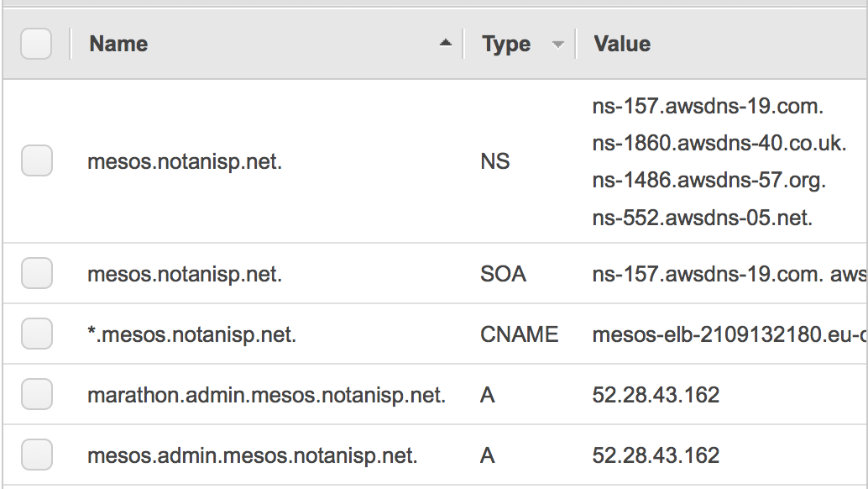Click the Name column sort ascending arrow
Screen dimensions: 868x489
[446, 43]
